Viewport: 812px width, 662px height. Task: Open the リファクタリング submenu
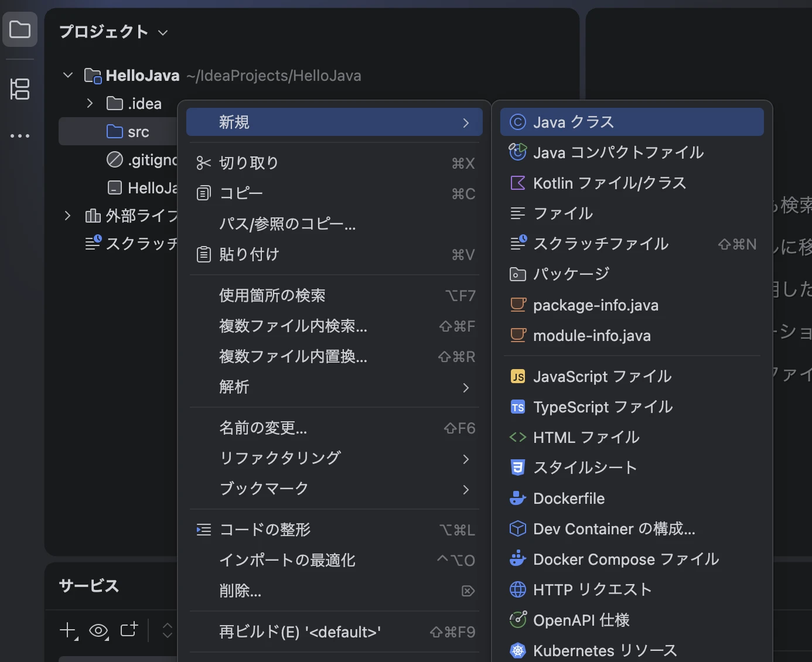tap(335, 458)
